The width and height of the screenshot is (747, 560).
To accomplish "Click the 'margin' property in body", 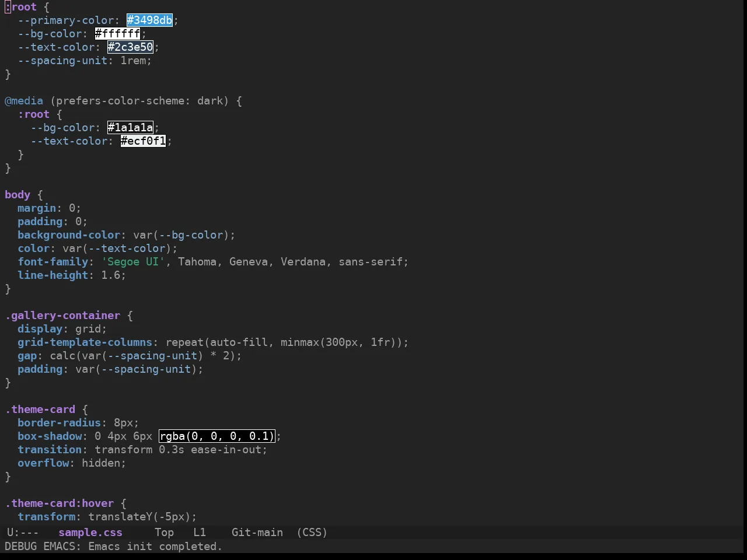I will pos(37,208).
